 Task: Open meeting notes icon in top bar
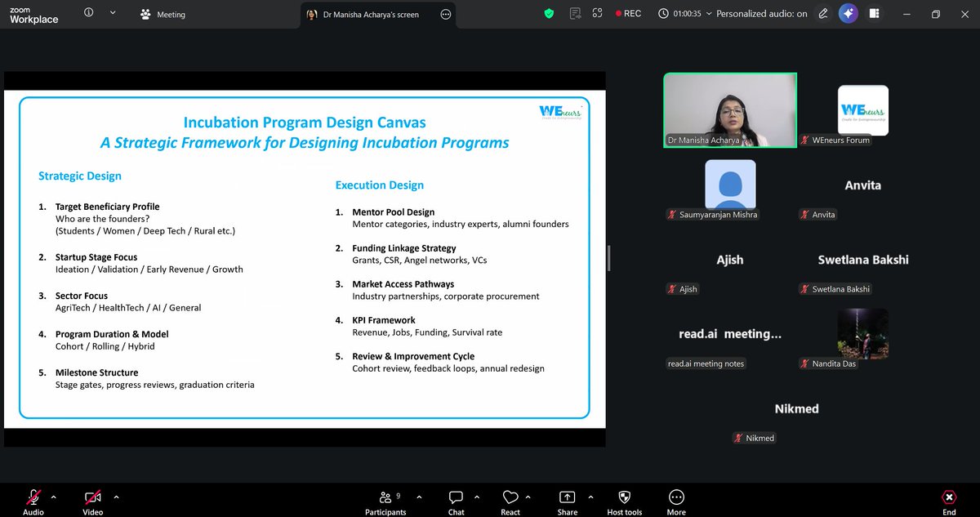[577, 13]
